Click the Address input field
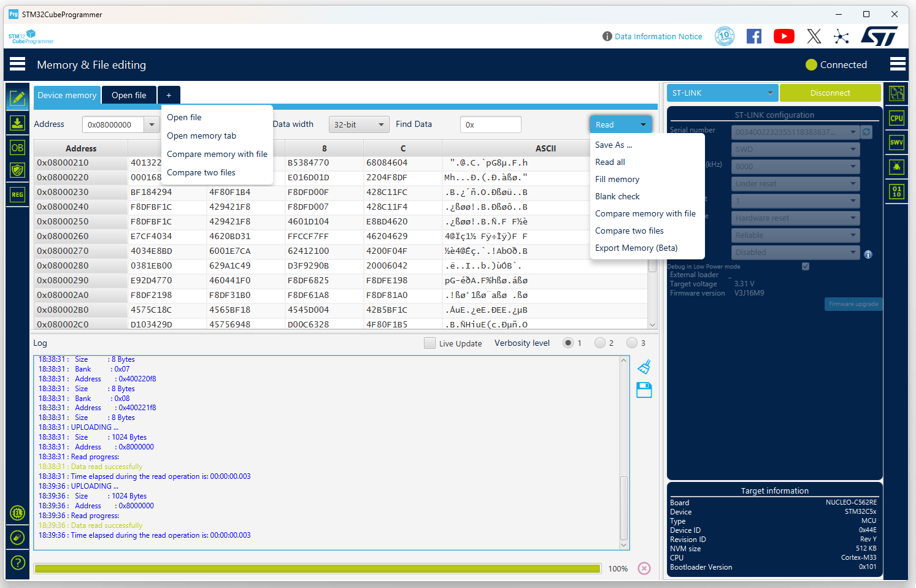The image size is (916, 588). tap(113, 124)
